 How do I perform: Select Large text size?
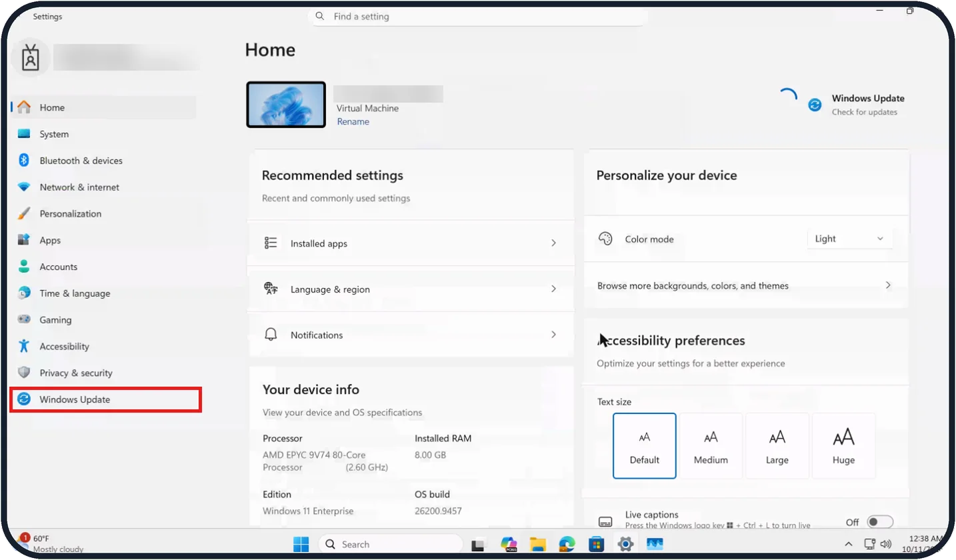pyautogui.click(x=777, y=446)
